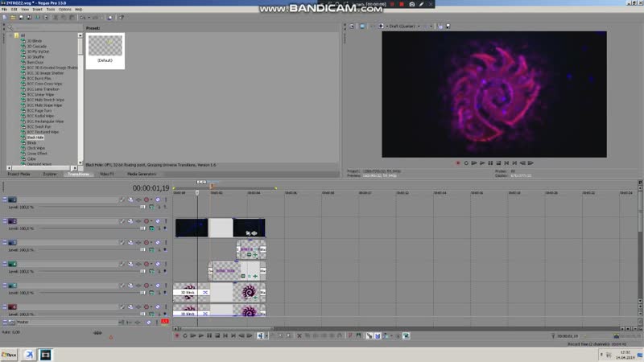Insert a marker with the flag icon

pyautogui.click(x=350, y=335)
